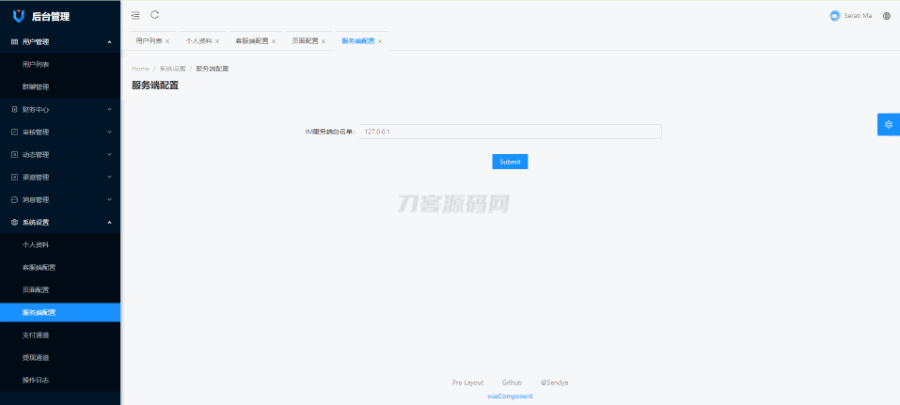Open the Github footer link
The width and height of the screenshot is (900, 405).
pyautogui.click(x=512, y=382)
